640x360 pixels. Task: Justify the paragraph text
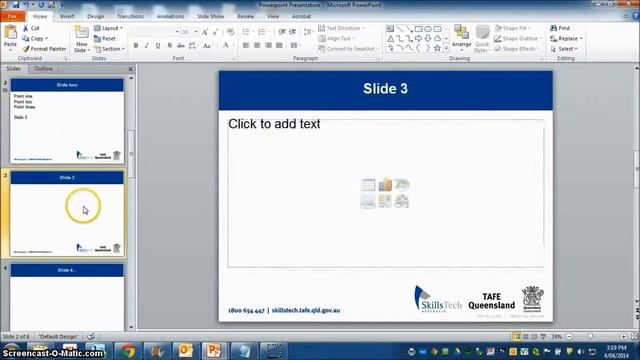point(279,45)
